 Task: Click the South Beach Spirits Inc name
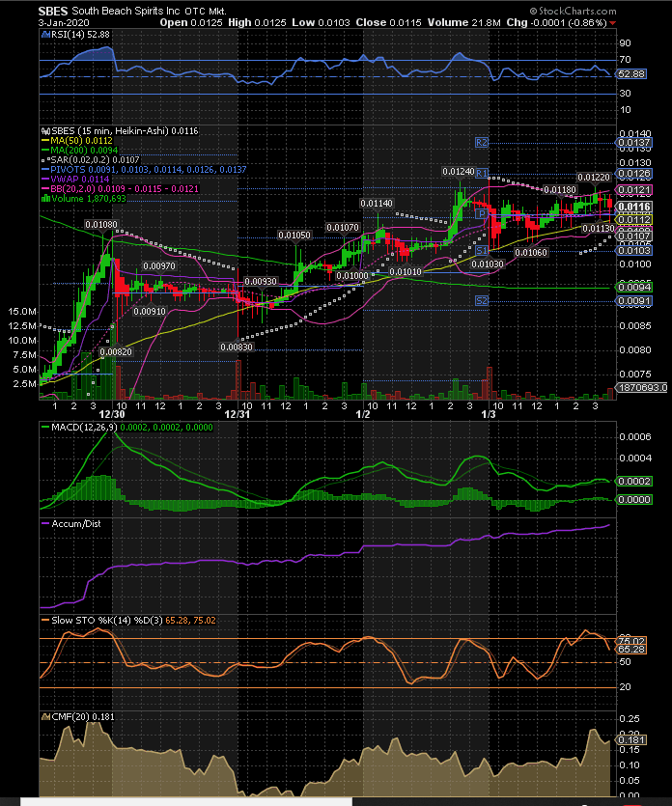point(126,11)
